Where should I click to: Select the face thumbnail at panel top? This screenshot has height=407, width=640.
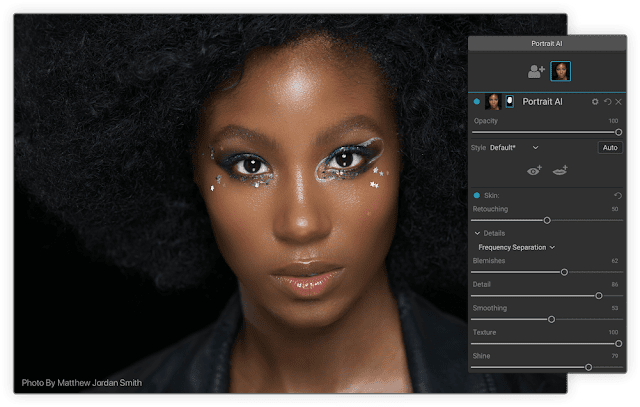coord(560,71)
